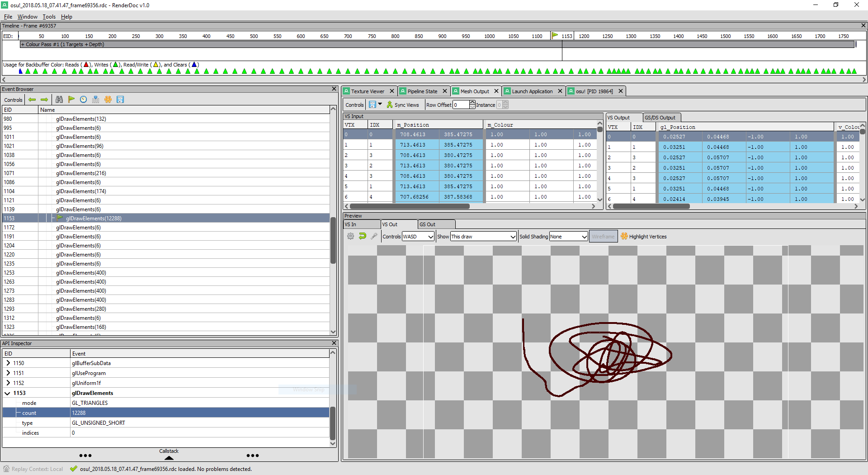Switch to the Pipeline State tab

[x=421, y=91]
